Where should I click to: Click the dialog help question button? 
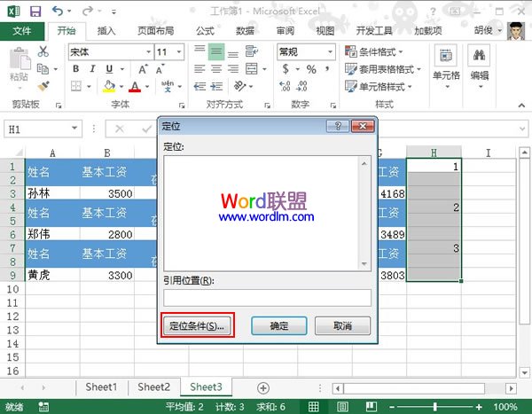tap(338, 126)
